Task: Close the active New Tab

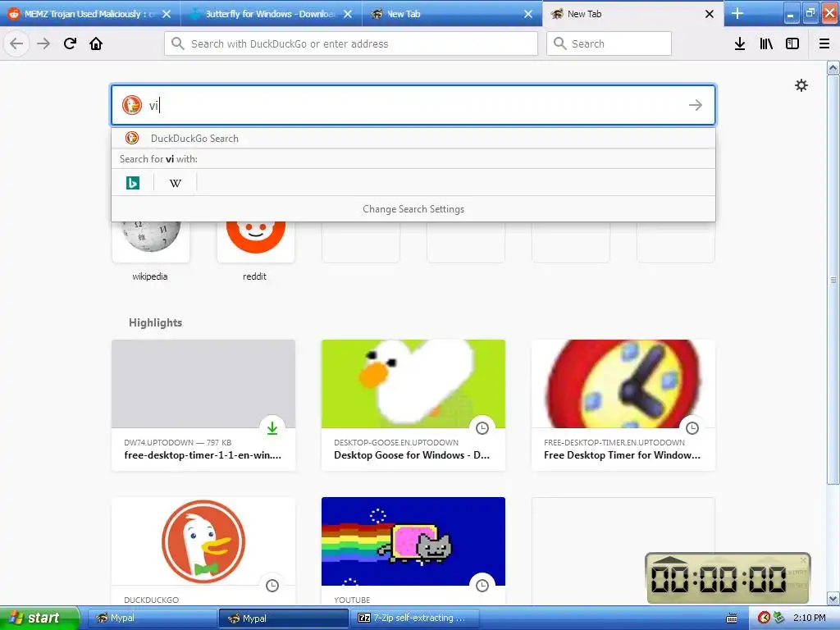Action: [x=710, y=14]
